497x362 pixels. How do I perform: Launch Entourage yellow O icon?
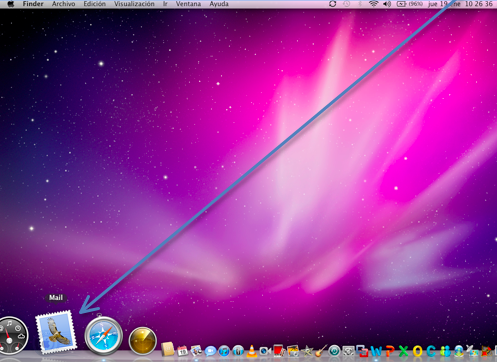click(x=417, y=351)
